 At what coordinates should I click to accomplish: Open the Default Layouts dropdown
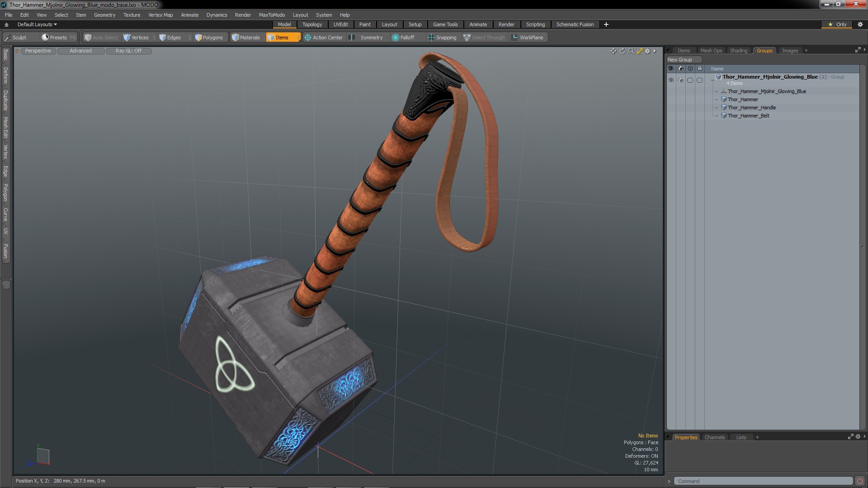(x=37, y=24)
